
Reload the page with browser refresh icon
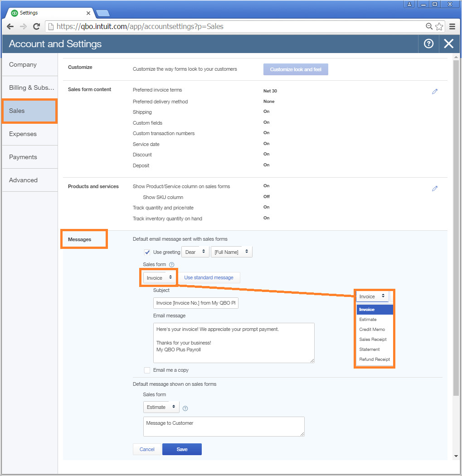pos(36,26)
